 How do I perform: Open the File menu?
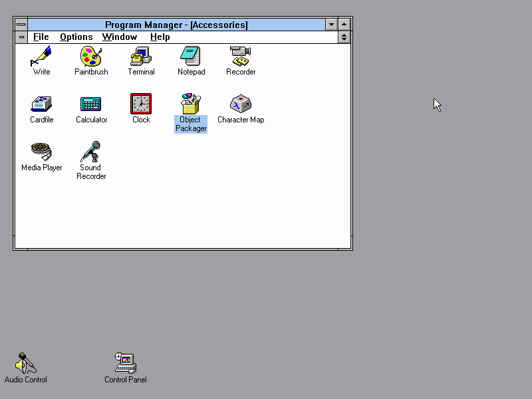click(x=41, y=37)
